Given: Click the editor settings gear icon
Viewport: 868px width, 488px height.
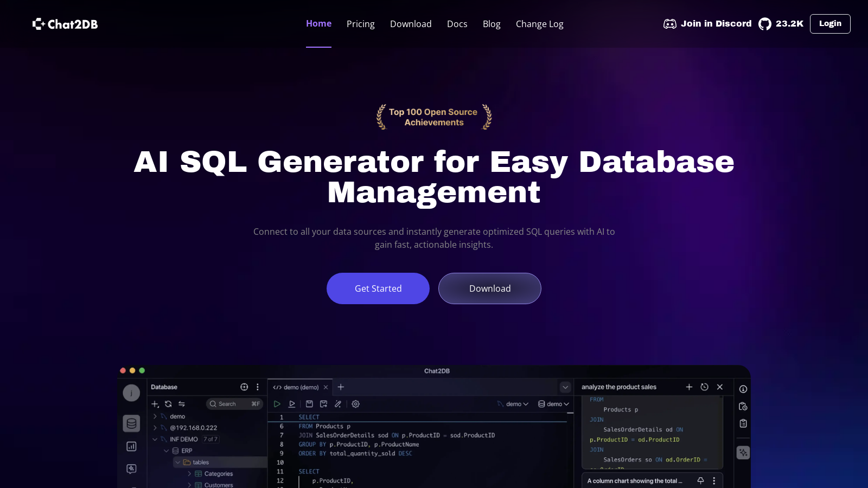Looking at the screenshot, I should click(356, 404).
